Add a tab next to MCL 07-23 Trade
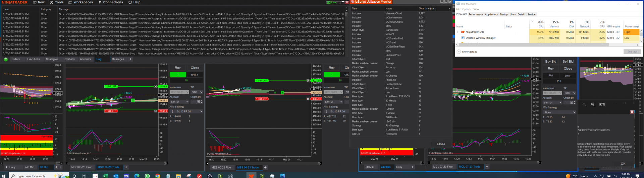The width and height of the screenshot is (644, 178). (487, 167)
